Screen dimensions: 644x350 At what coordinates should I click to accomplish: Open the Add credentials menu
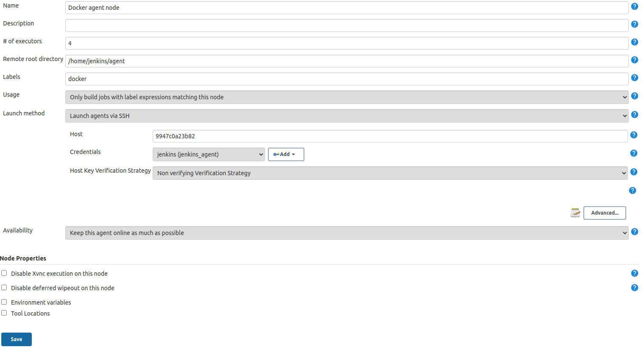pyautogui.click(x=286, y=154)
